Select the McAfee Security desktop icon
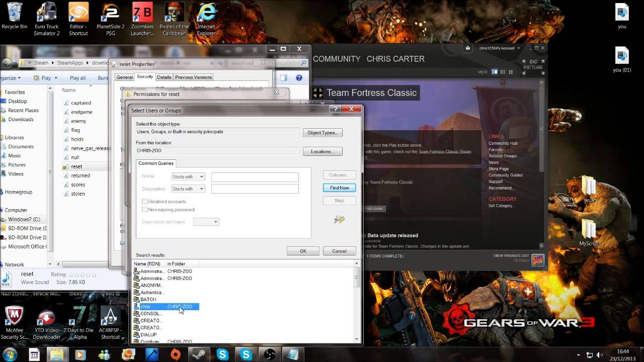Image resolution: width=644 pixels, height=362 pixels. [x=14, y=323]
